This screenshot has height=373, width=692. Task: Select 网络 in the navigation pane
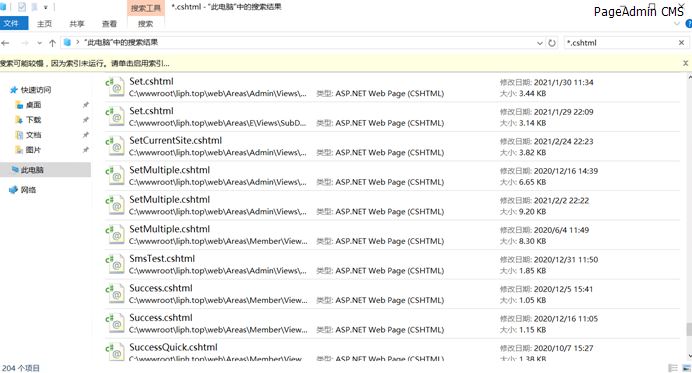(x=28, y=190)
